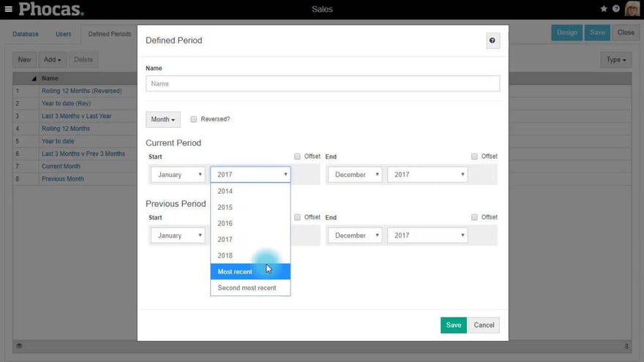The width and height of the screenshot is (644, 362).
Task: Click the Defined Period dialog help icon
Action: click(493, 41)
